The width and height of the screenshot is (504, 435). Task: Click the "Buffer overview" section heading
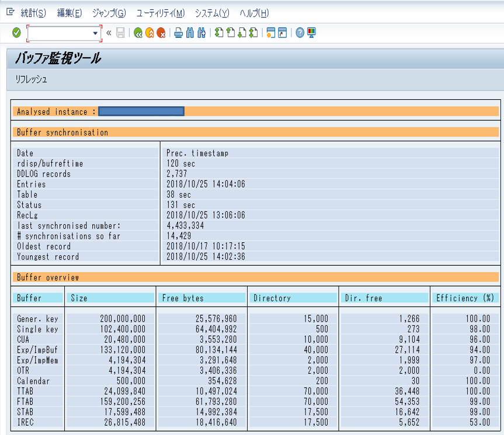(x=47, y=277)
